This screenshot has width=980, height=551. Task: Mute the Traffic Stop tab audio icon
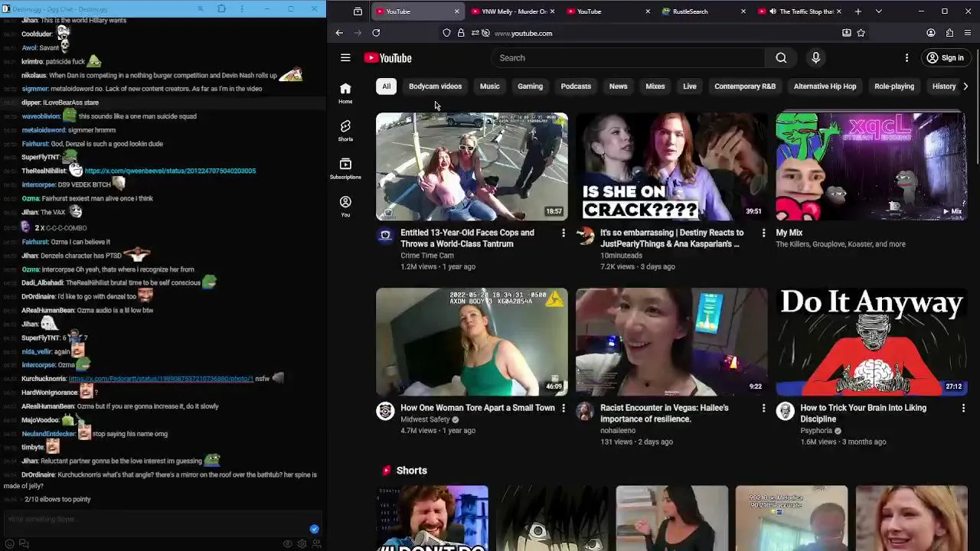773,11
